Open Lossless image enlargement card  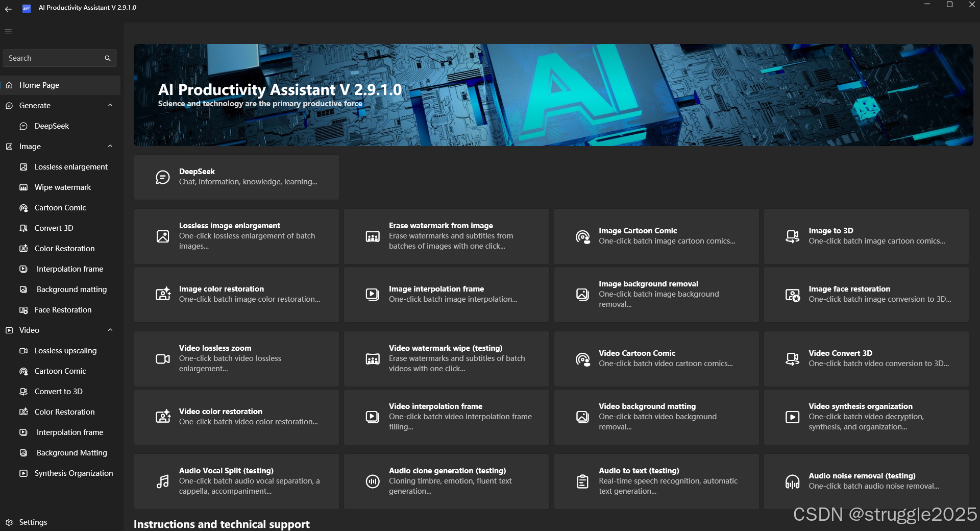pyautogui.click(x=236, y=236)
